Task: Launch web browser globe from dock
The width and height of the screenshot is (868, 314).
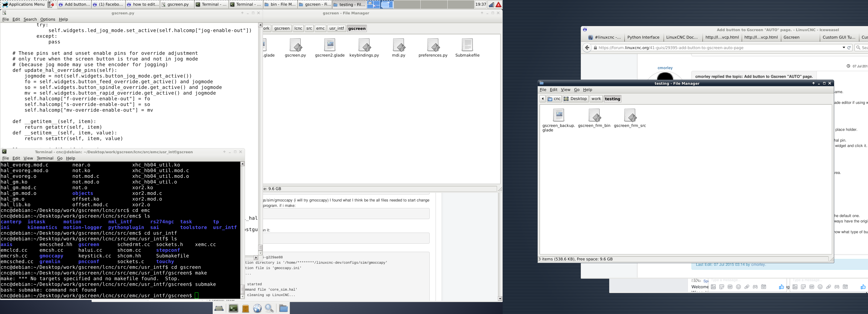Action: tap(257, 308)
